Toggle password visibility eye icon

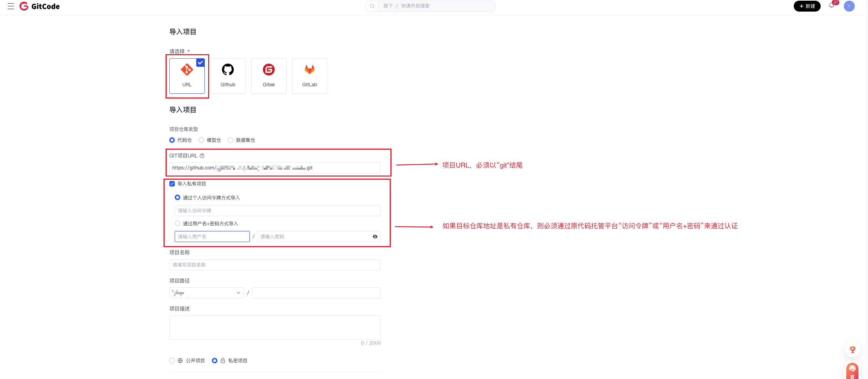pyautogui.click(x=375, y=237)
